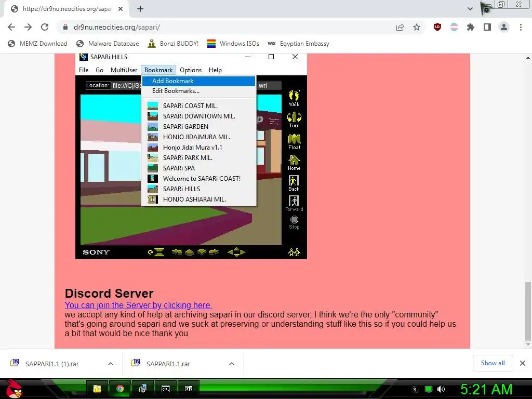
Task: Select the HONJO JIDAIMURA MIL. bookmark
Action: [x=198, y=137]
